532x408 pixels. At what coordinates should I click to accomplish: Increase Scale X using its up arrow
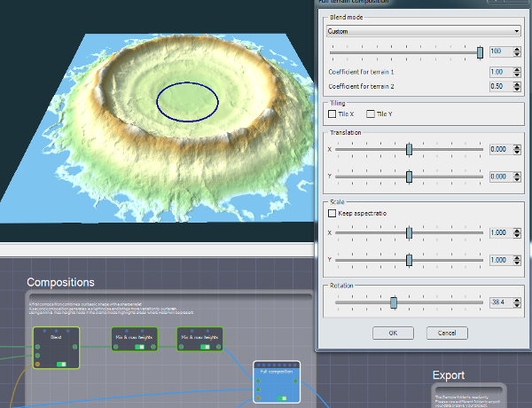tap(517, 231)
